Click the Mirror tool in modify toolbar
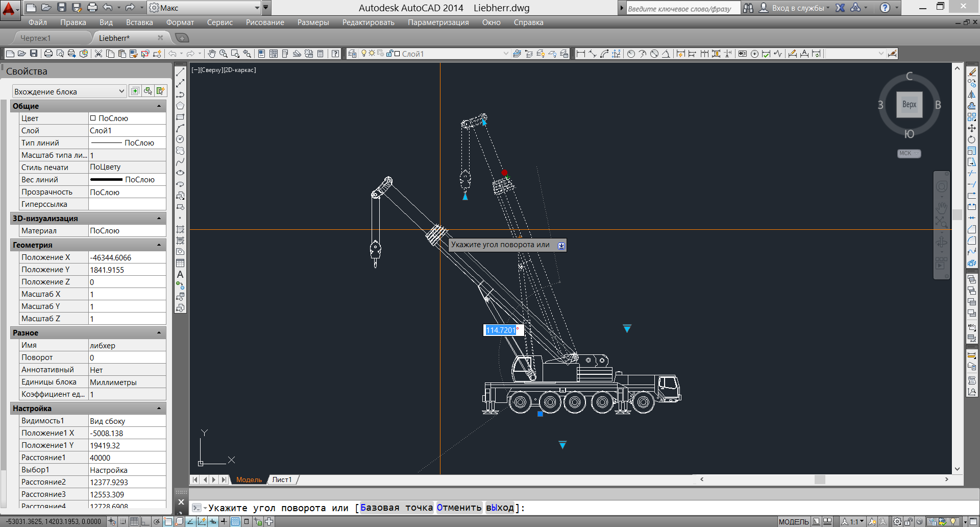The height and width of the screenshot is (527, 980). pyautogui.click(x=972, y=94)
